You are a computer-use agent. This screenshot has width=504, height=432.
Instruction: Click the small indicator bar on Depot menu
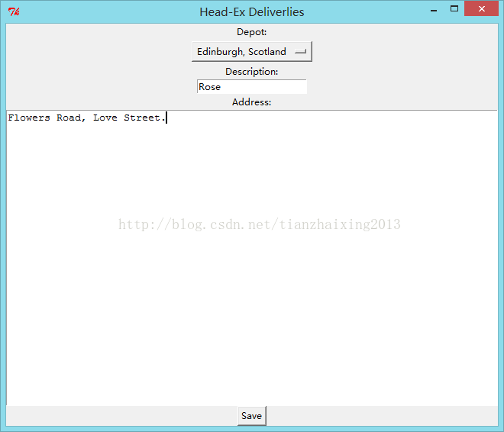tap(300, 52)
